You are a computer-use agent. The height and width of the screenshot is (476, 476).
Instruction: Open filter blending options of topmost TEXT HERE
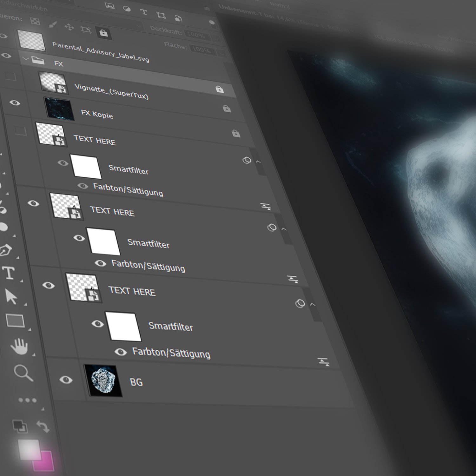coord(265,207)
